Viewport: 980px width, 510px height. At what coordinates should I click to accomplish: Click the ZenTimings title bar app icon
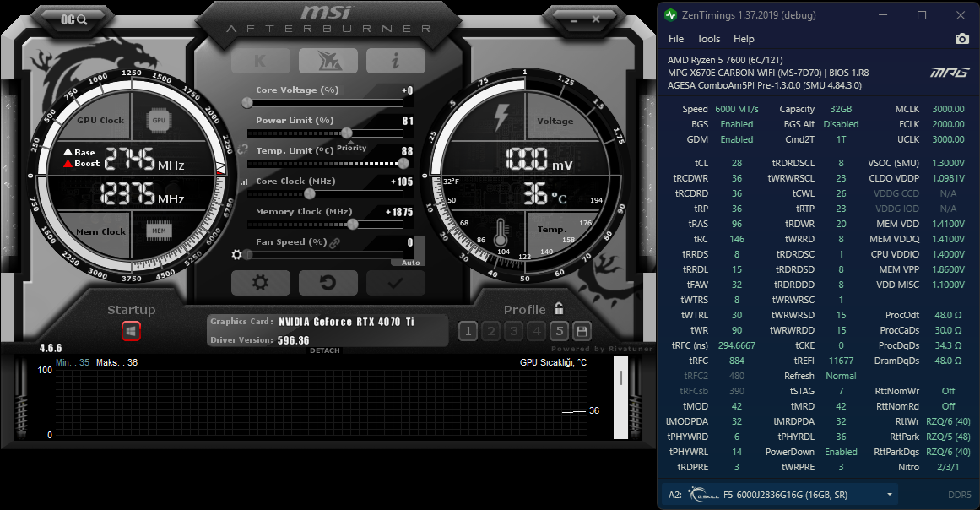coord(671,15)
